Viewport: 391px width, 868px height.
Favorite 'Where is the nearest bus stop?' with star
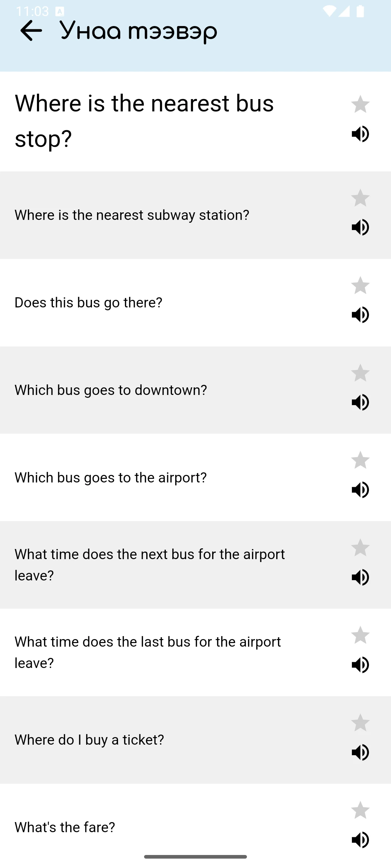(x=360, y=104)
